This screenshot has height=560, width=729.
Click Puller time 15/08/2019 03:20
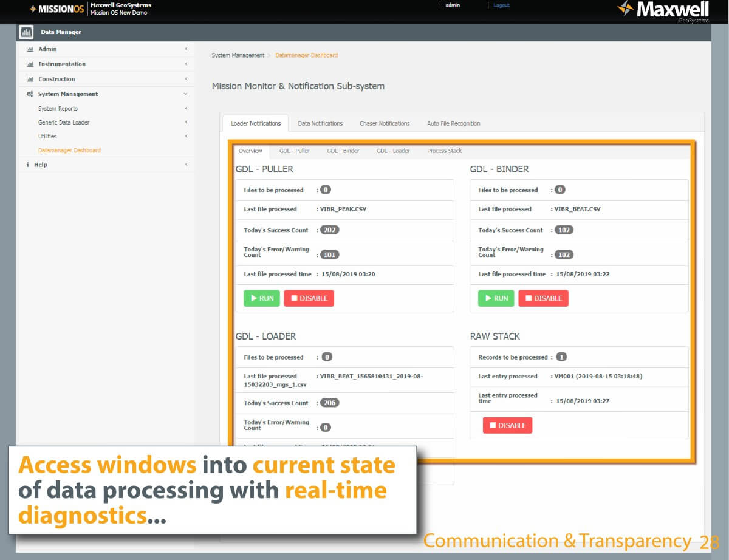coord(348,274)
